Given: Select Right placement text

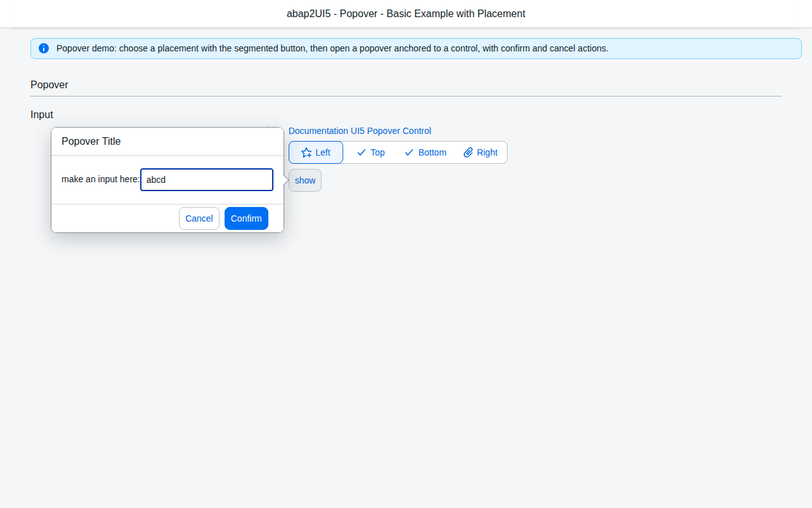Looking at the screenshot, I should [487, 152].
